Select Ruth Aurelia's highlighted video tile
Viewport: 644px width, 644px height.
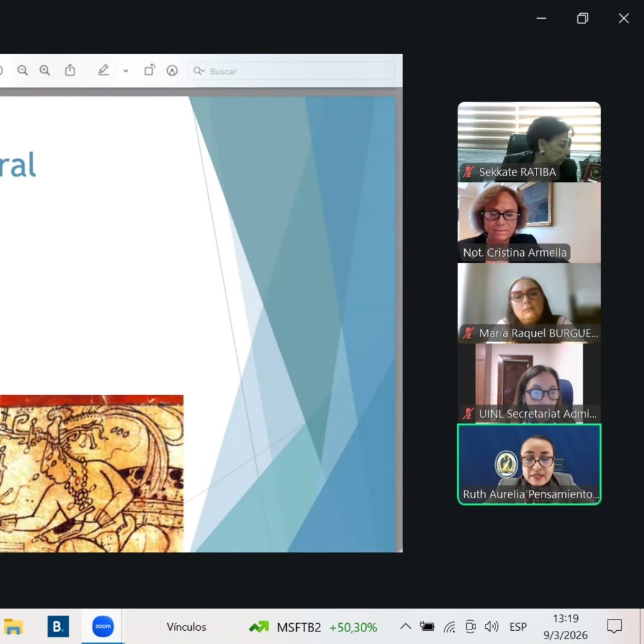point(529,464)
